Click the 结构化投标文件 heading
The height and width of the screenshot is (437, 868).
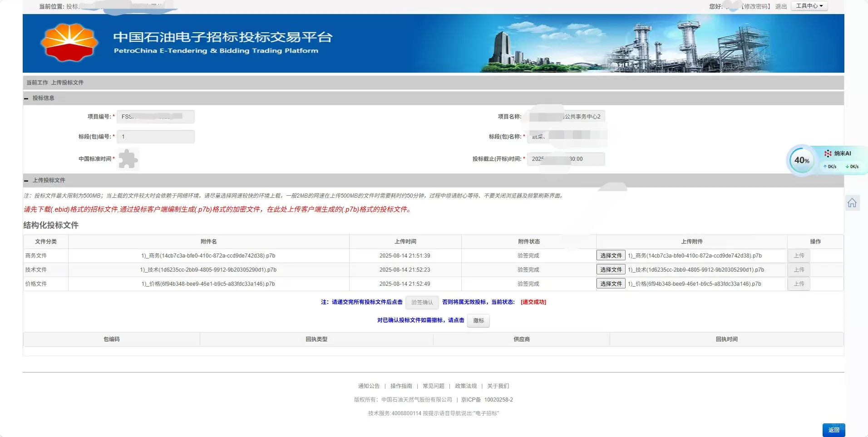pos(51,225)
